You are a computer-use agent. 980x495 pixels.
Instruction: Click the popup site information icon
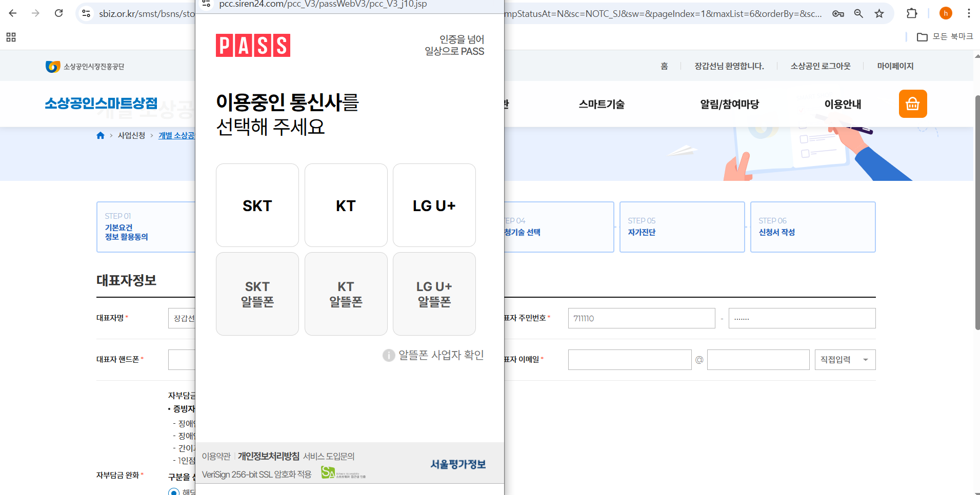[x=206, y=4]
